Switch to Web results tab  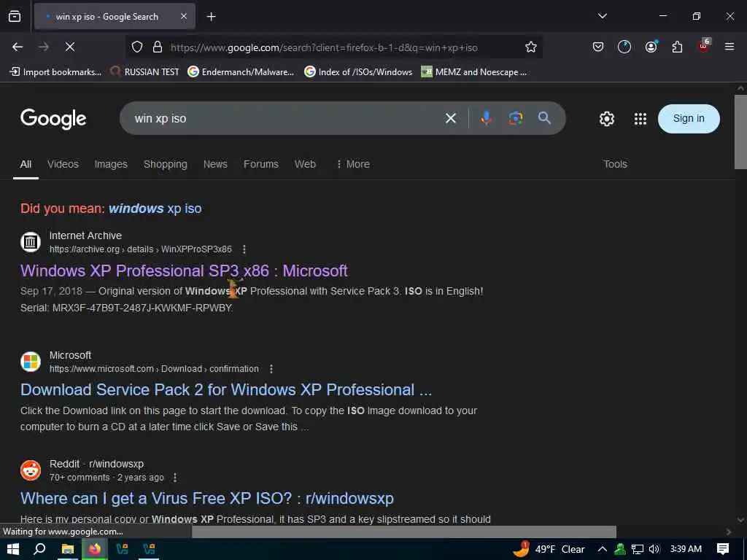point(305,164)
